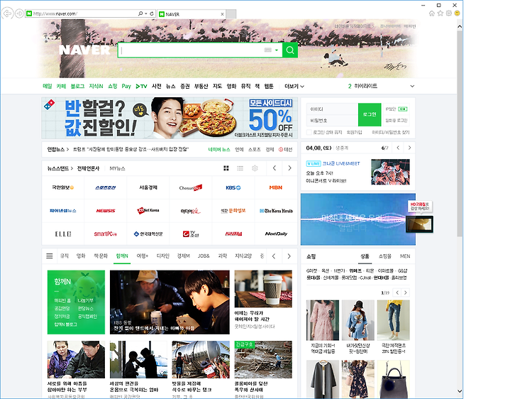This screenshot has height=399, width=532.
Task: Open the 웹툰 service link
Action: point(269,86)
